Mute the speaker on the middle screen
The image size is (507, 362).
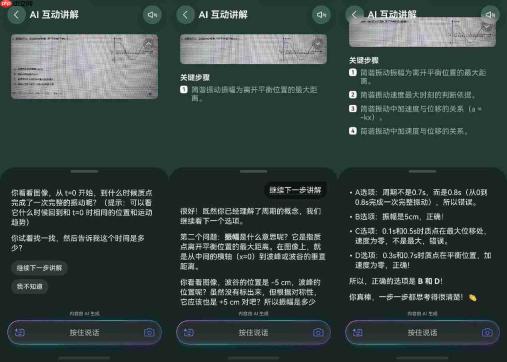click(x=321, y=15)
